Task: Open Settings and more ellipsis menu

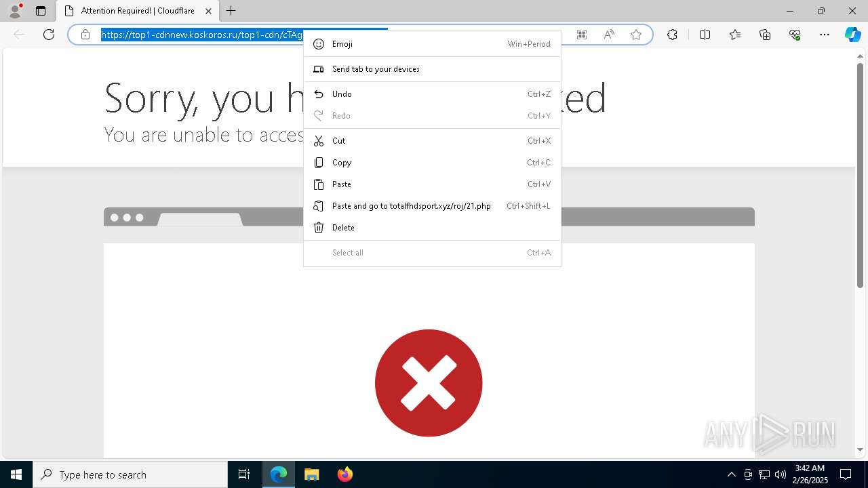Action: (x=825, y=35)
